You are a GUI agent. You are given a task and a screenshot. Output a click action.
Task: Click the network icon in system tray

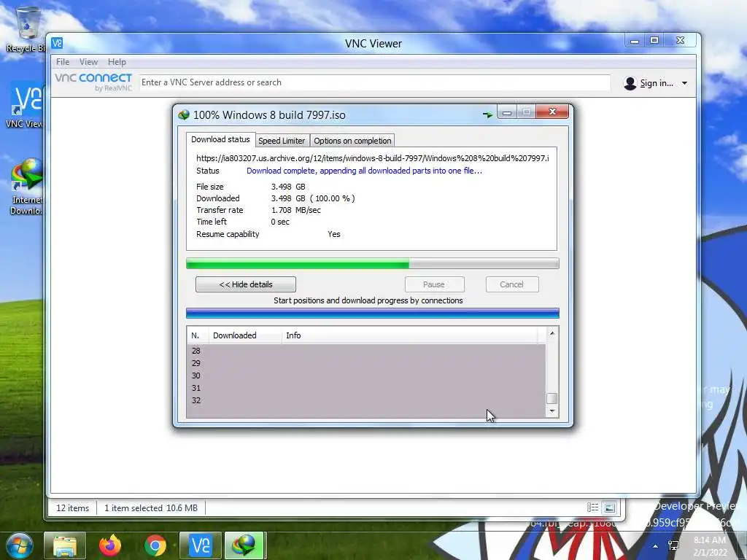673,545
